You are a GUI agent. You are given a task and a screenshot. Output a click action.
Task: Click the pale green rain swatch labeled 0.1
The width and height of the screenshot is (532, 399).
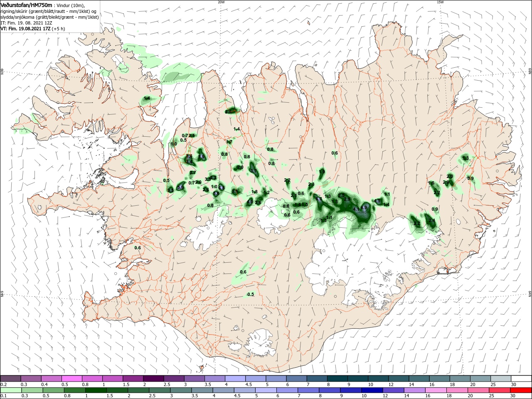pos(11,390)
